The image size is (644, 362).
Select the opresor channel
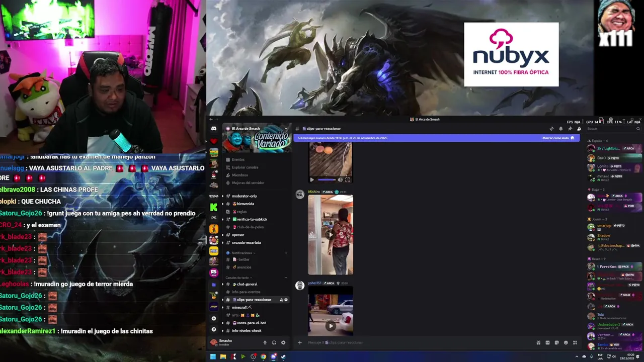[256, 235]
